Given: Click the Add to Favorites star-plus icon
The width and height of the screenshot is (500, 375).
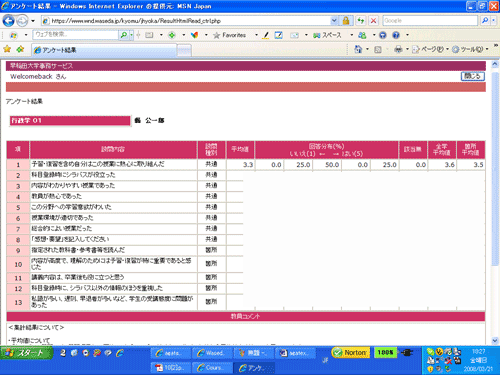Looking at the screenshot, I should pos(20,49).
